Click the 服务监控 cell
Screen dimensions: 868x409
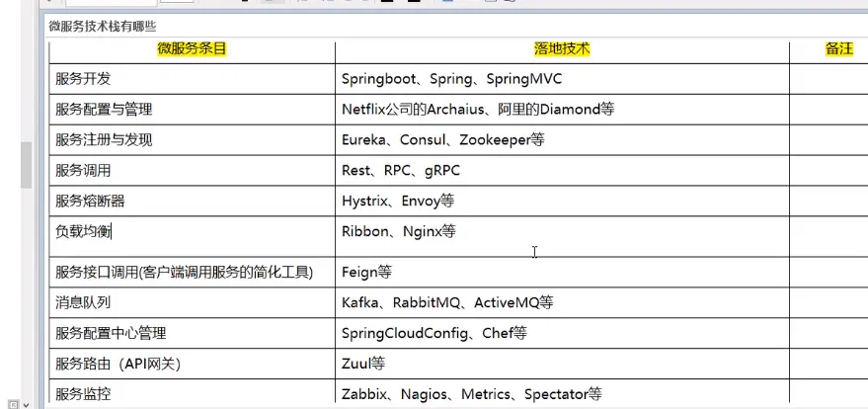[x=193, y=392]
